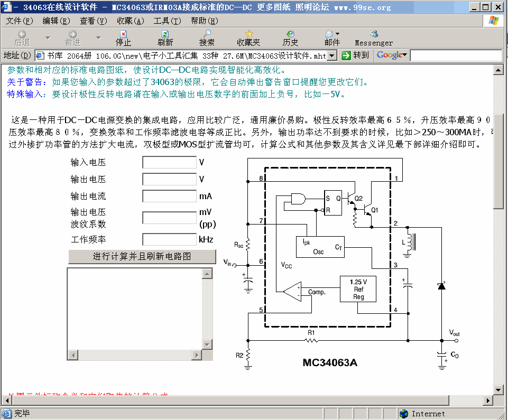Image resolution: width=508 pixels, height=420 pixels.
Task: Click the Internet zone globe icon
Action: click(404, 414)
